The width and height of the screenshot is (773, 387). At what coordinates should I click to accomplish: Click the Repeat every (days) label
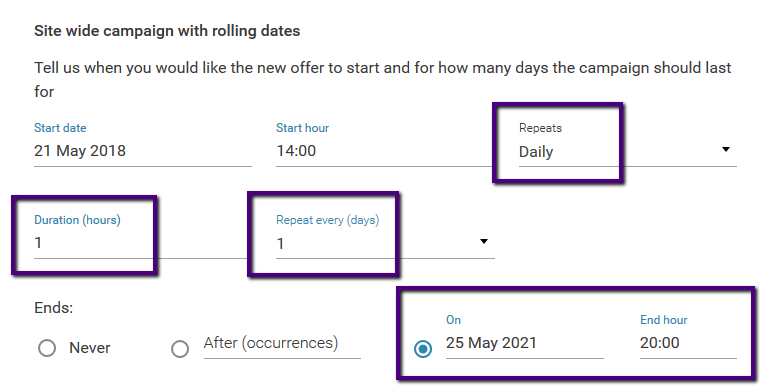(327, 220)
